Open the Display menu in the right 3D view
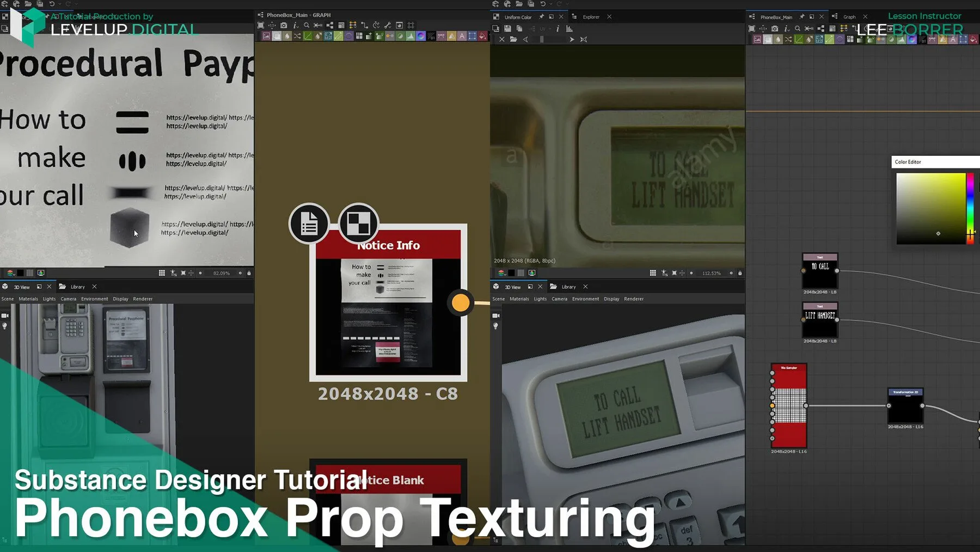 tap(611, 299)
